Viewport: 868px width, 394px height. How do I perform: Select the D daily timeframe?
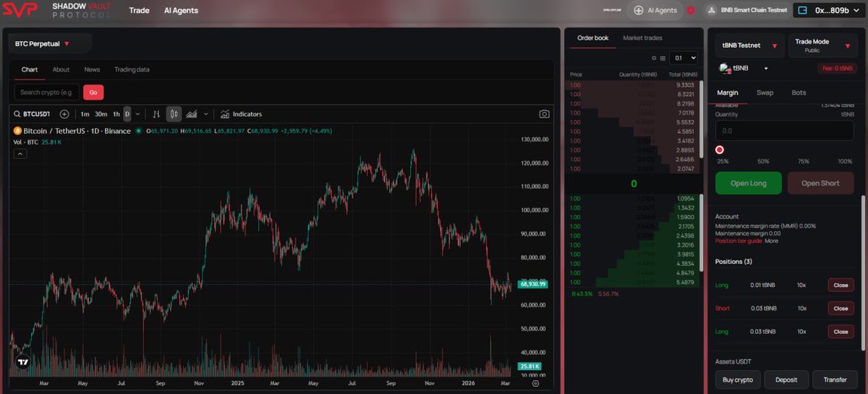tap(127, 114)
